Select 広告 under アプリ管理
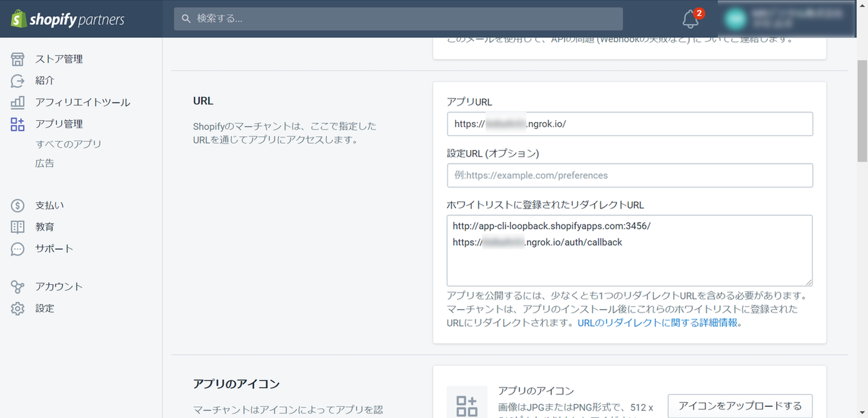Screen dimensions: 868x418 tap(45, 163)
